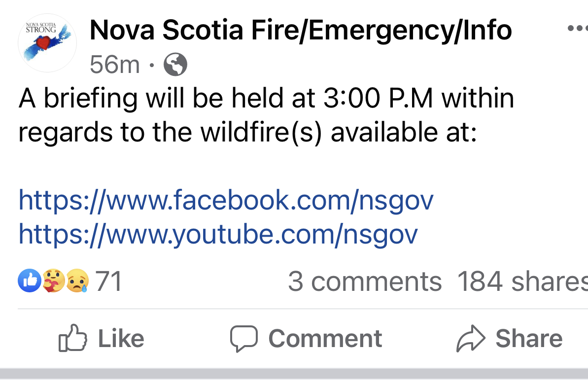Click the 56m post timestamp
This screenshot has width=588, height=386.
115,64
